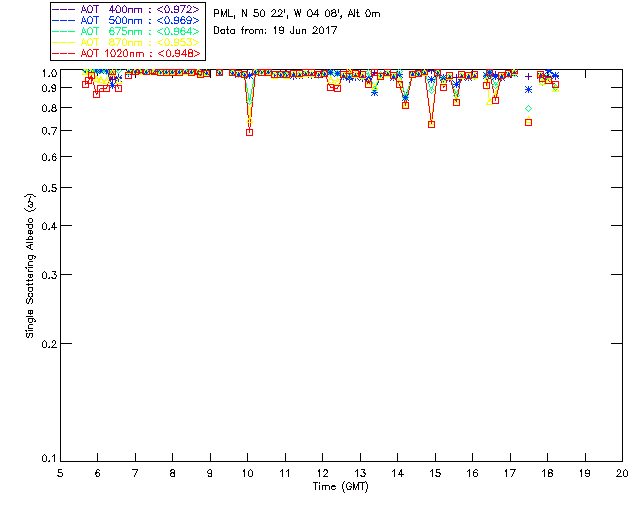Click the 'AOT 870nm : <0.953>' legend entry
The height and width of the screenshot is (512, 640).
[126, 42]
